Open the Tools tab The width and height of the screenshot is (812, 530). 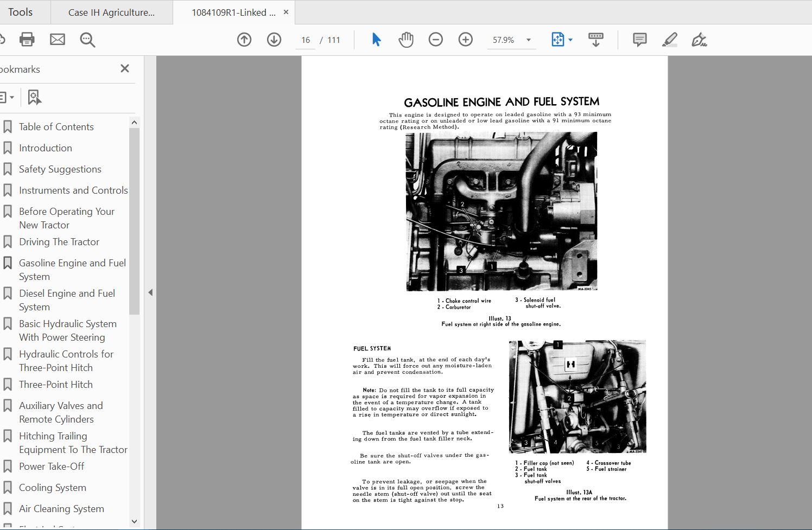21,12
